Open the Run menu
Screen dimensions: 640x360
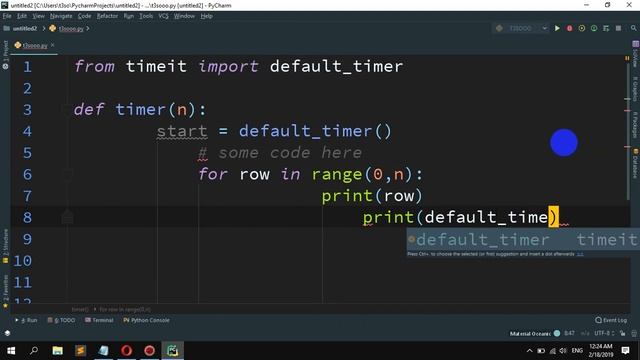[129, 16]
